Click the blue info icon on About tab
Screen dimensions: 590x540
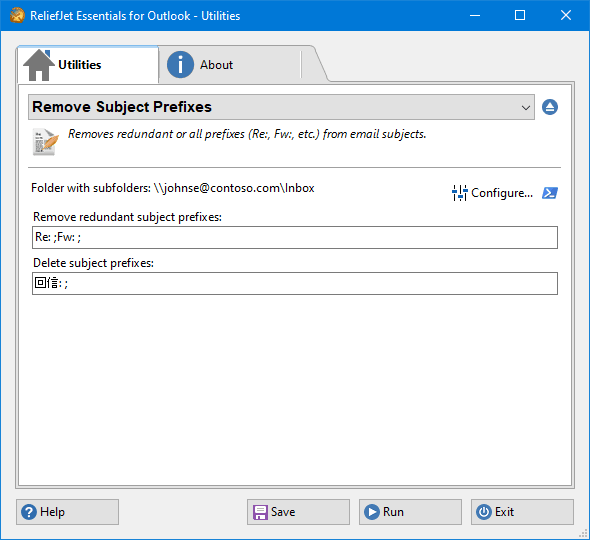[180, 65]
